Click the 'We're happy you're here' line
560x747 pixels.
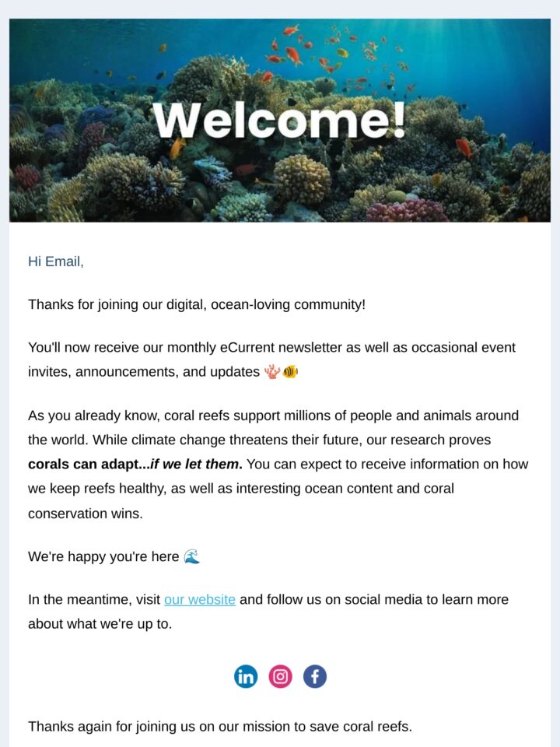[103, 556]
